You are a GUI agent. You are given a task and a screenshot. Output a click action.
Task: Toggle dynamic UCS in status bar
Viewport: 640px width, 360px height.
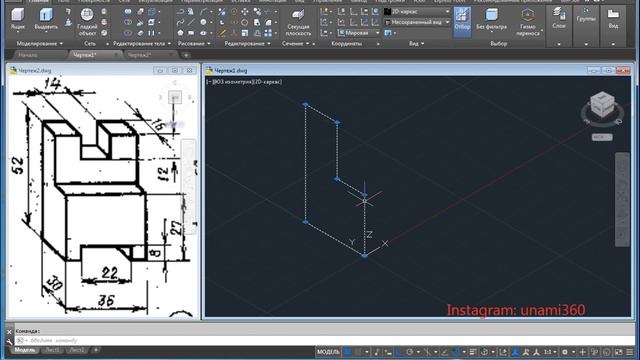tap(504, 351)
